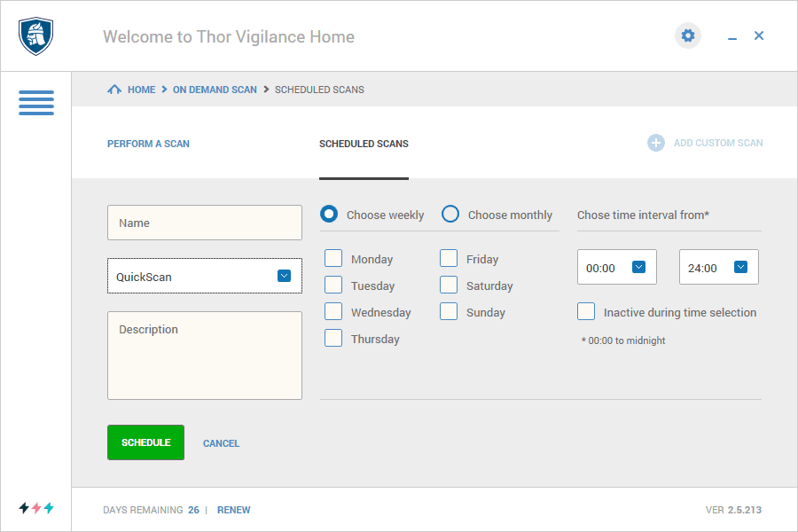Click the Name input field
The height and width of the screenshot is (532, 798).
[x=204, y=222]
